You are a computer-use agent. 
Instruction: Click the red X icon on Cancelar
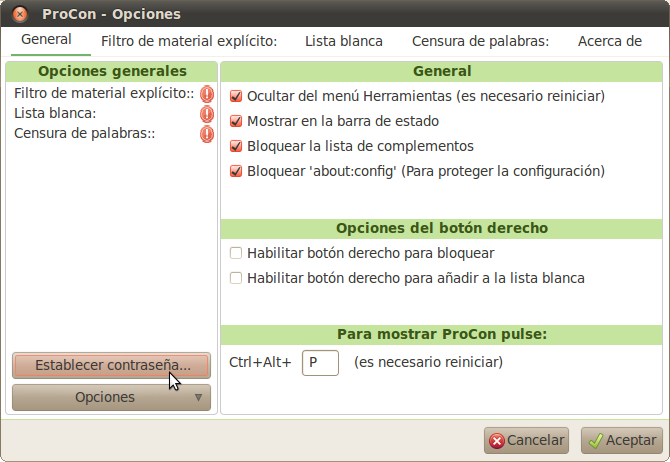click(x=497, y=441)
